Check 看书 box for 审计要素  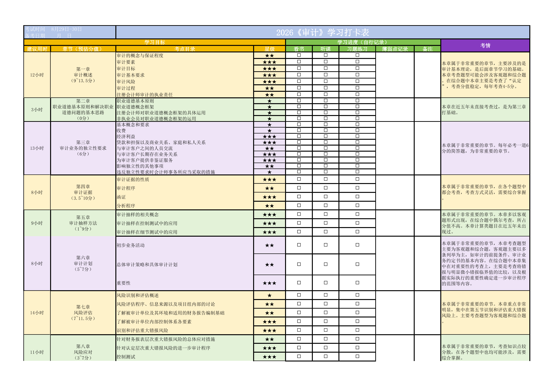(x=299, y=62)
